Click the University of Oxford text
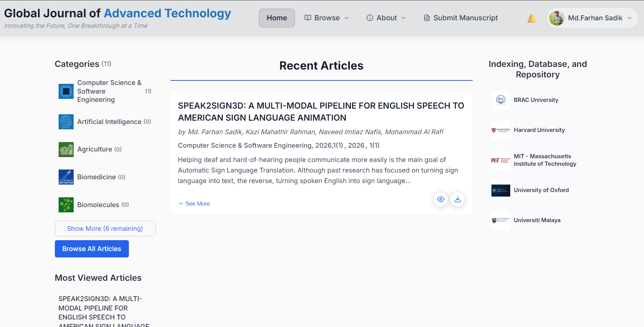This screenshot has width=644, height=327. (x=541, y=190)
